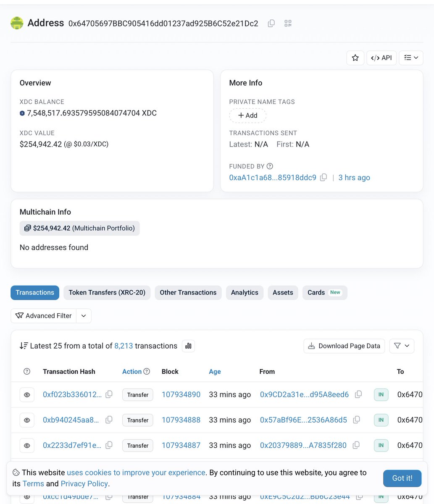Open the Advanced Filter dropdown arrow
The image size is (434, 504).
point(84,316)
